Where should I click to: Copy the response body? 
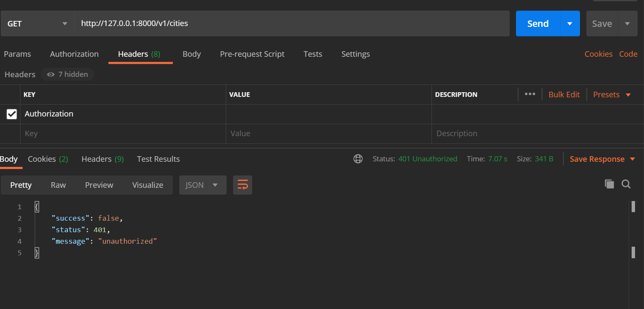pyautogui.click(x=609, y=184)
